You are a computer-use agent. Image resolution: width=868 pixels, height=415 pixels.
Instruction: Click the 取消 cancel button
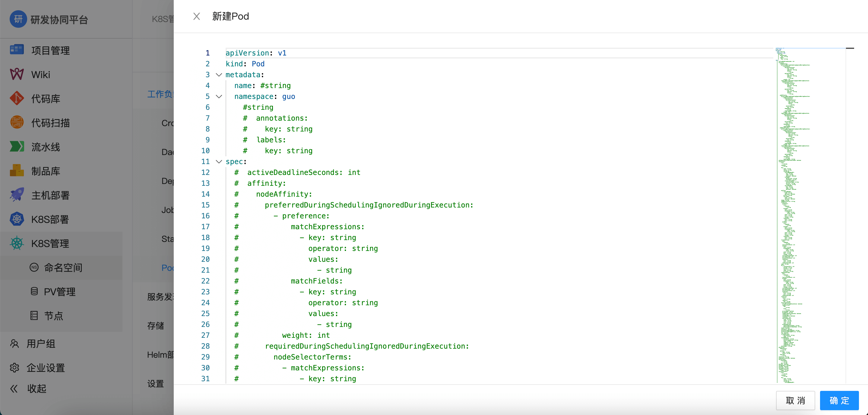click(x=795, y=401)
